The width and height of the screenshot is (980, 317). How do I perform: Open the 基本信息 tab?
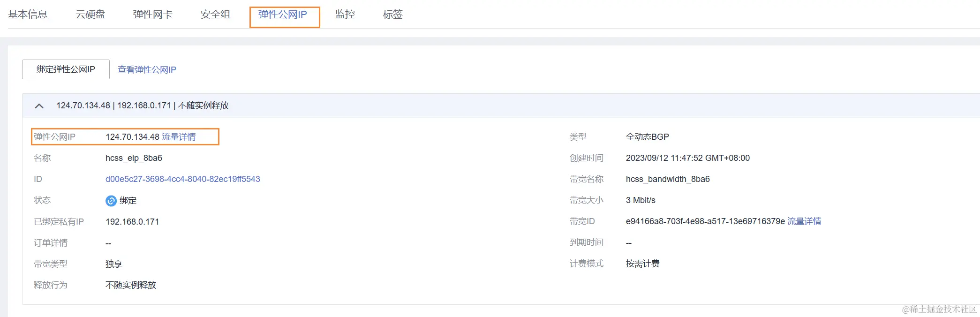coord(28,15)
